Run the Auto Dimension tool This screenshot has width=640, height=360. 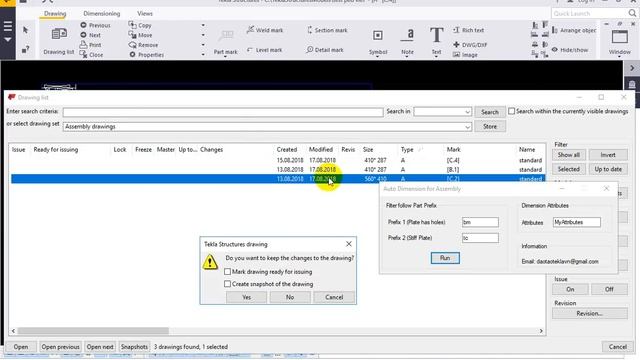click(445, 258)
